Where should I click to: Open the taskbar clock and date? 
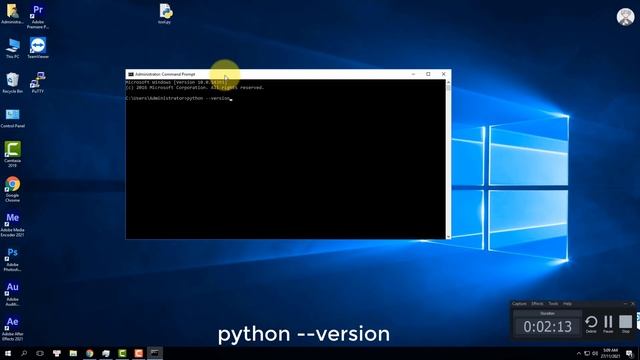tap(610, 353)
